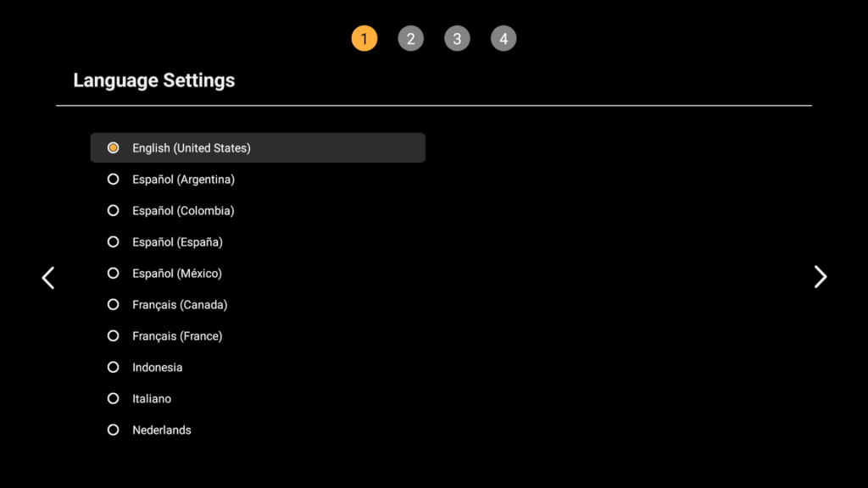Choose Español (México) radio button

(113, 274)
